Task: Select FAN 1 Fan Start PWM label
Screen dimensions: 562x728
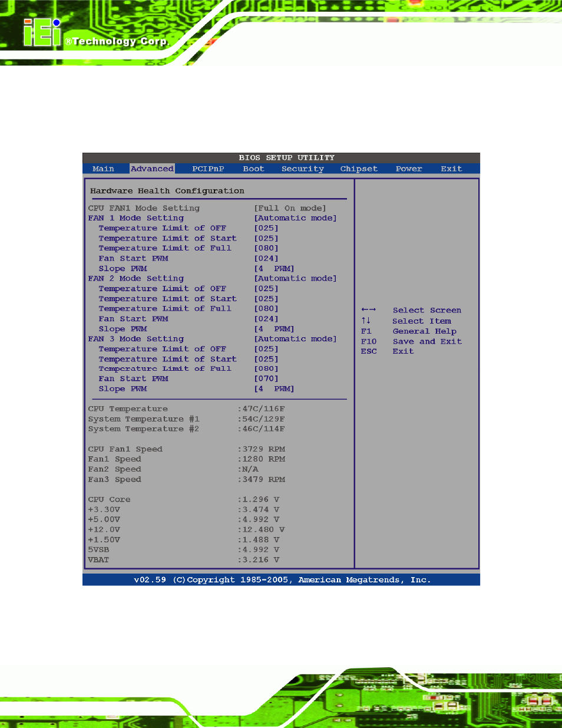Action: click(133, 259)
